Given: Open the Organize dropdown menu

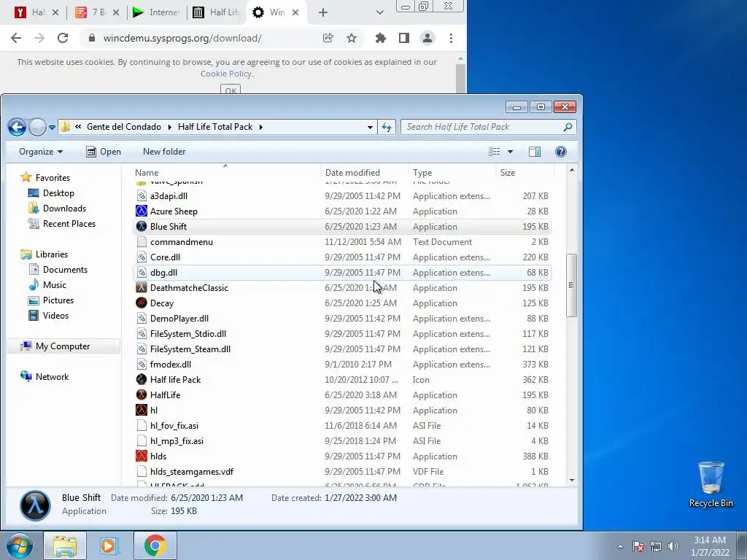Looking at the screenshot, I should pyautogui.click(x=41, y=152).
